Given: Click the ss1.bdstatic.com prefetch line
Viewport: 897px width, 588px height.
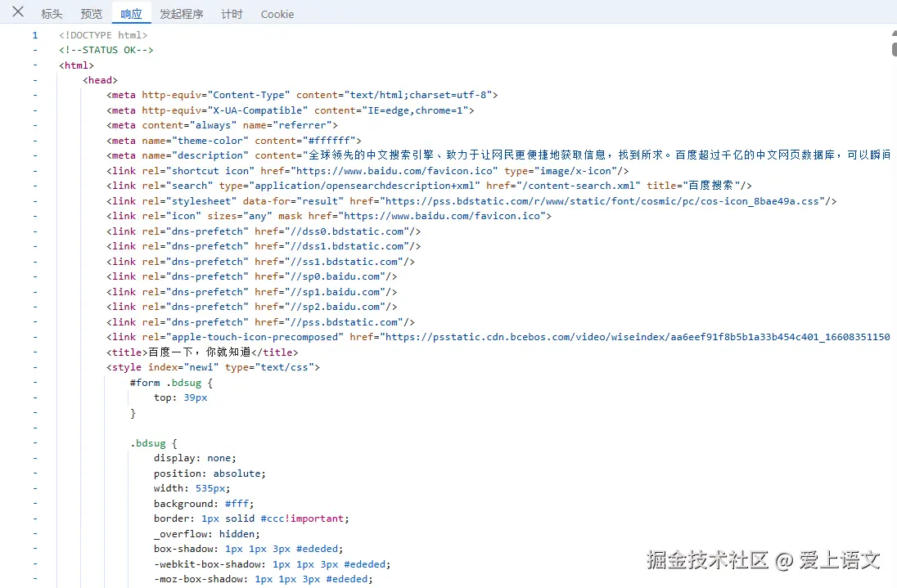Looking at the screenshot, I should pyautogui.click(x=261, y=262).
